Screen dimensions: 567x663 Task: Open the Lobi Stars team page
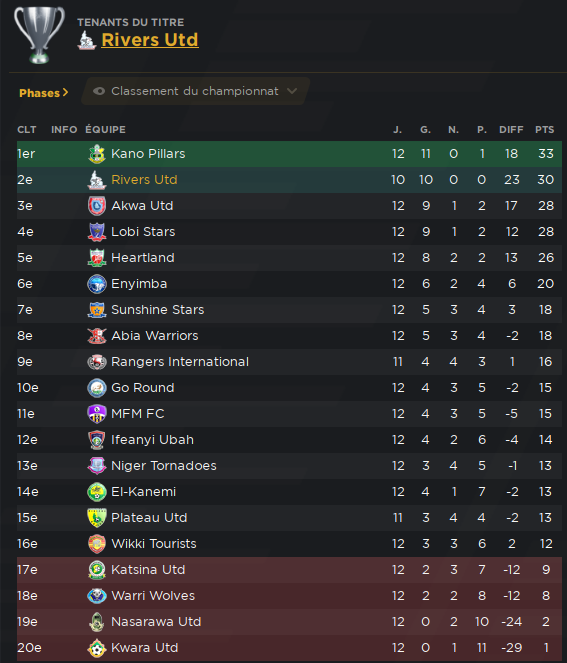[x=143, y=232]
